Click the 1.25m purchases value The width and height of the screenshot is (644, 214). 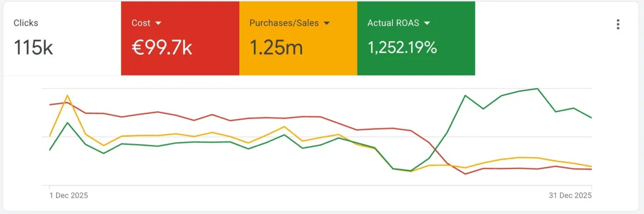tap(276, 48)
